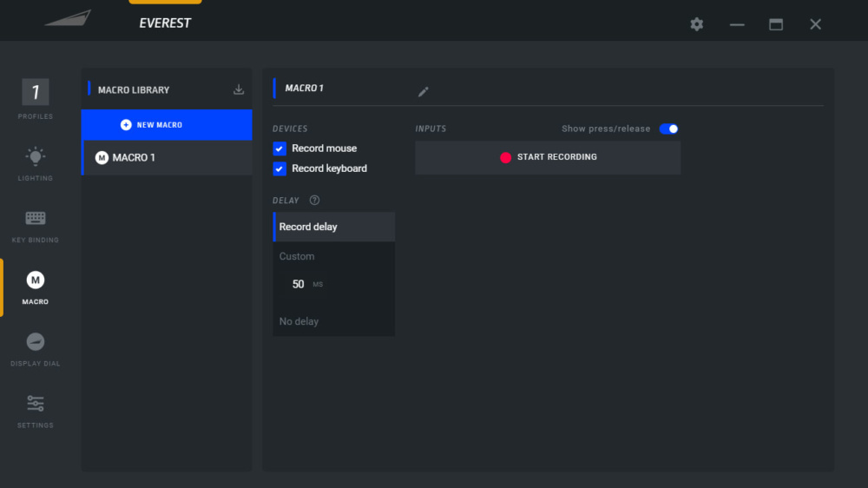This screenshot has height=488, width=868.
Task: Close the Everest window
Action: click(815, 24)
